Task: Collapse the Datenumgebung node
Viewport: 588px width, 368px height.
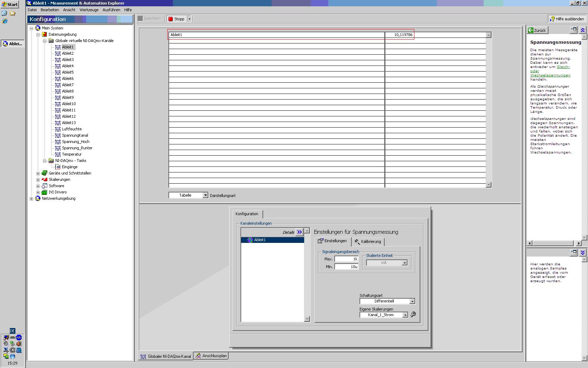Action: point(38,35)
